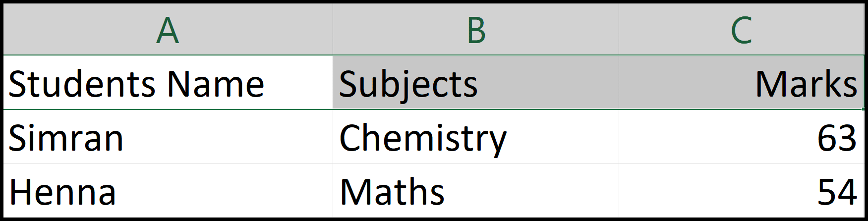Screen dimensions: 868x221
Task: Click the cell containing Simran
Action: [x=168, y=137]
